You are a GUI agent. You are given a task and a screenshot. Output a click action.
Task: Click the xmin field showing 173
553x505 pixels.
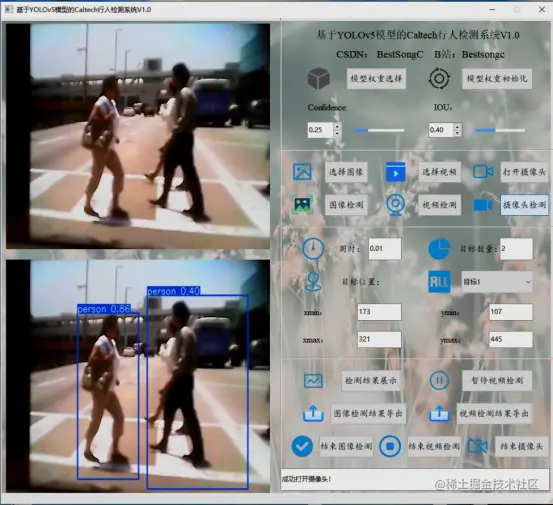click(x=379, y=312)
